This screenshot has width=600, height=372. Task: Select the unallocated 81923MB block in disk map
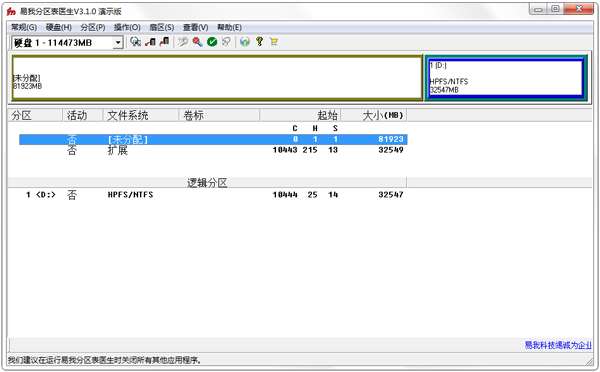pos(217,78)
